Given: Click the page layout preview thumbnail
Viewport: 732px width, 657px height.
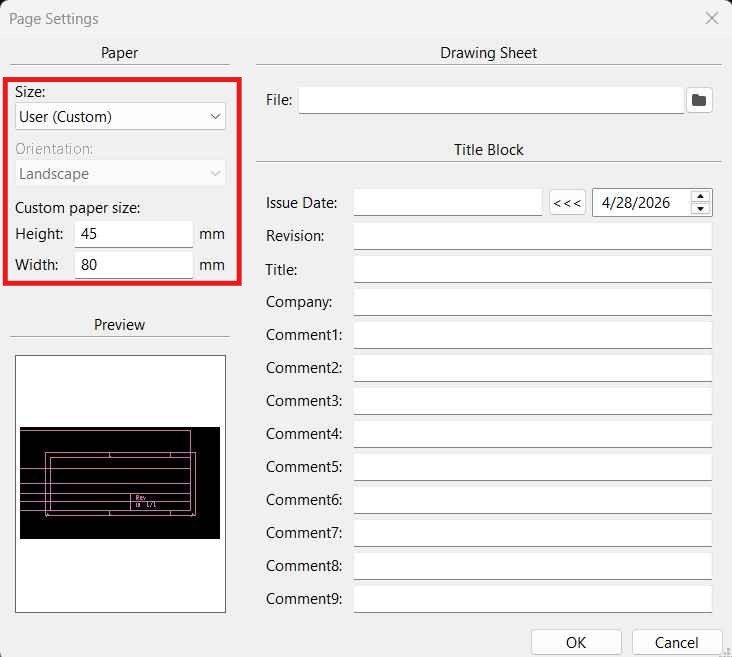Looking at the screenshot, I should point(120,483).
